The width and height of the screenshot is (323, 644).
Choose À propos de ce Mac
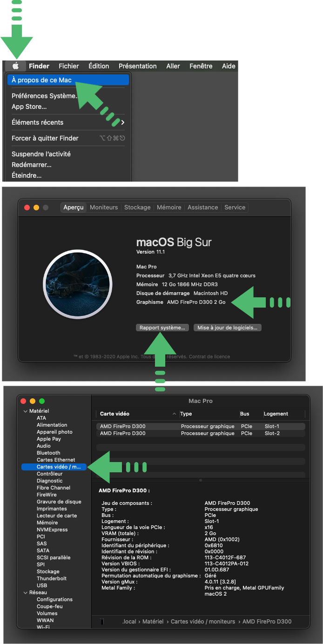[68, 80]
